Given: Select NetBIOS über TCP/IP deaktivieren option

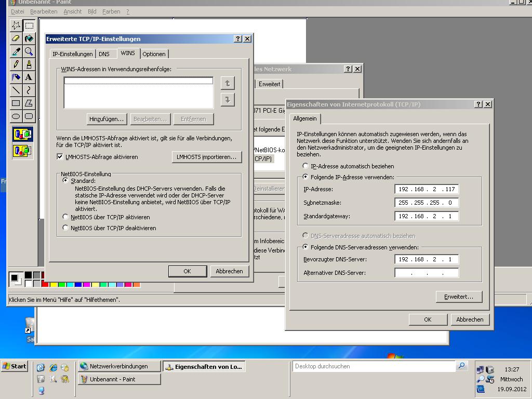Looking at the screenshot, I should (x=65, y=228).
